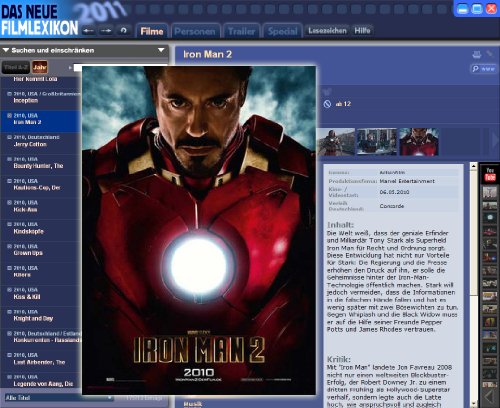Click the www web search button
The height and width of the screenshot is (408, 500).
[x=484, y=69]
